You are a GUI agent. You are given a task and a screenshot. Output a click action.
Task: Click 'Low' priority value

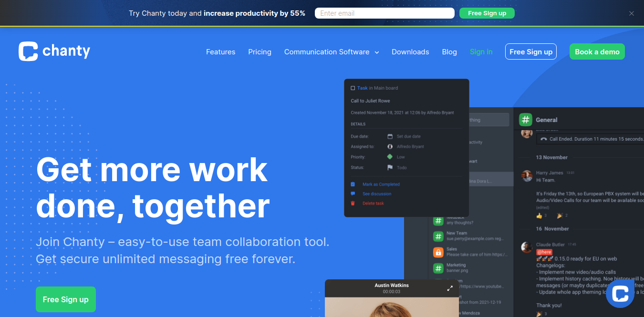[401, 157]
